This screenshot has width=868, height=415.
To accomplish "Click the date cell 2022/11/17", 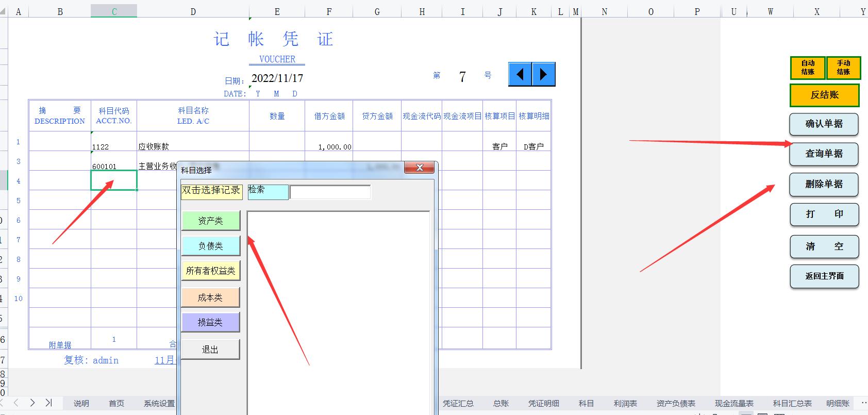I will point(277,78).
